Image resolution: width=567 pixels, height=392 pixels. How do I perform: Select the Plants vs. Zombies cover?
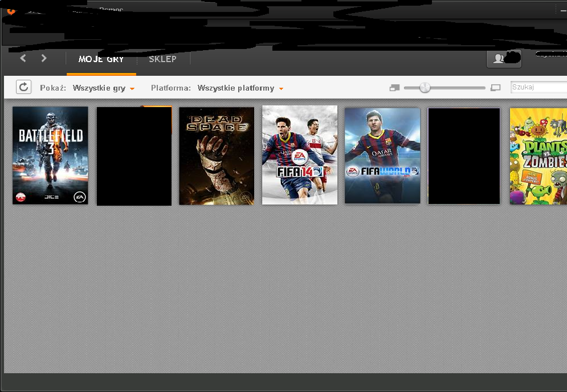(539, 156)
